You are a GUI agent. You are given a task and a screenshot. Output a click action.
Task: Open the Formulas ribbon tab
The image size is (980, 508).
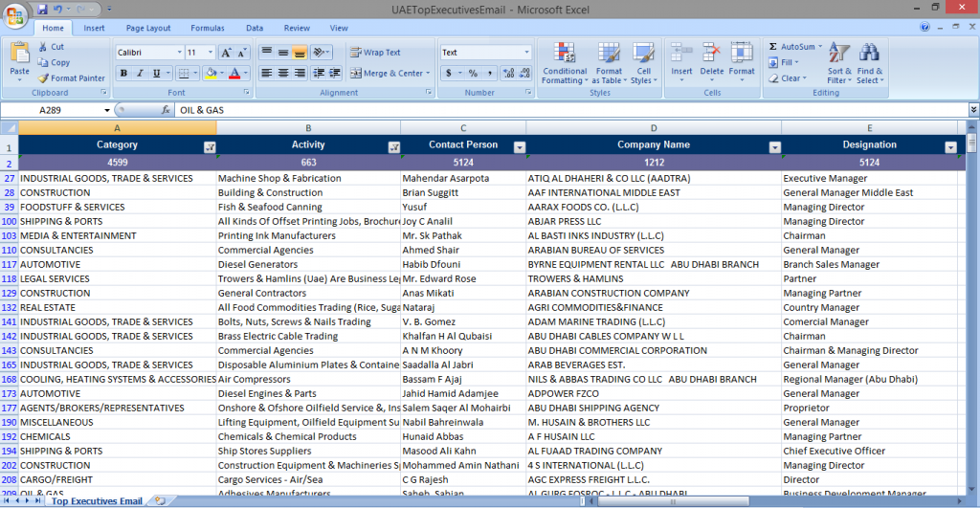(x=208, y=29)
